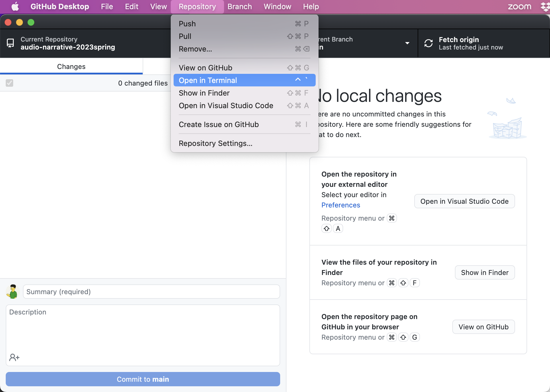The height and width of the screenshot is (392, 550).
Task: Click the Preferences hyperlink
Action: click(x=340, y=205)
